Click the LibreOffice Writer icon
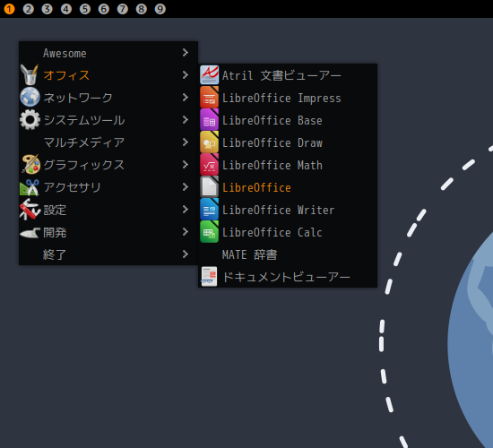493x448 pixels. (210, 210)
